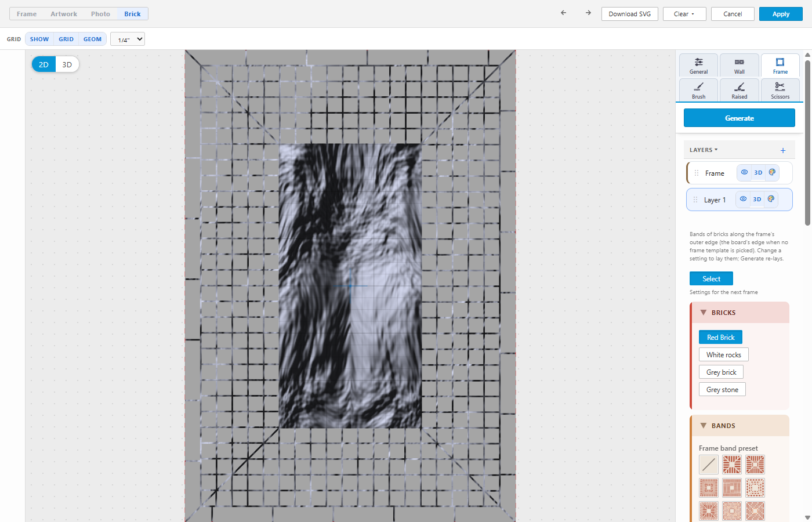Open the General settings panel
The image size is (812, 522).
699,66
